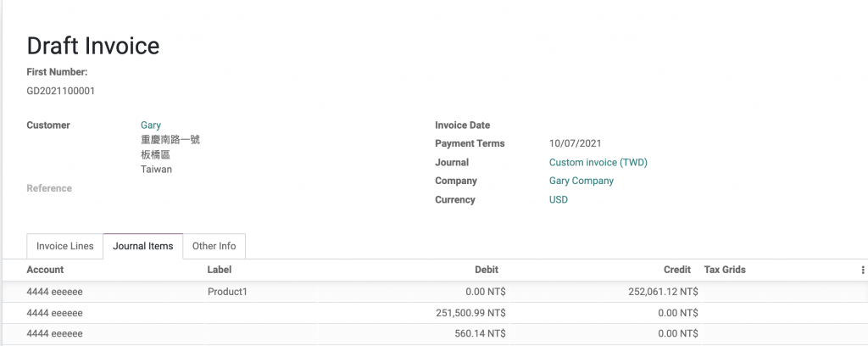This screenshot has height=346, width=868.
Task: Sort by the Account column header
Action: (45, 270)
